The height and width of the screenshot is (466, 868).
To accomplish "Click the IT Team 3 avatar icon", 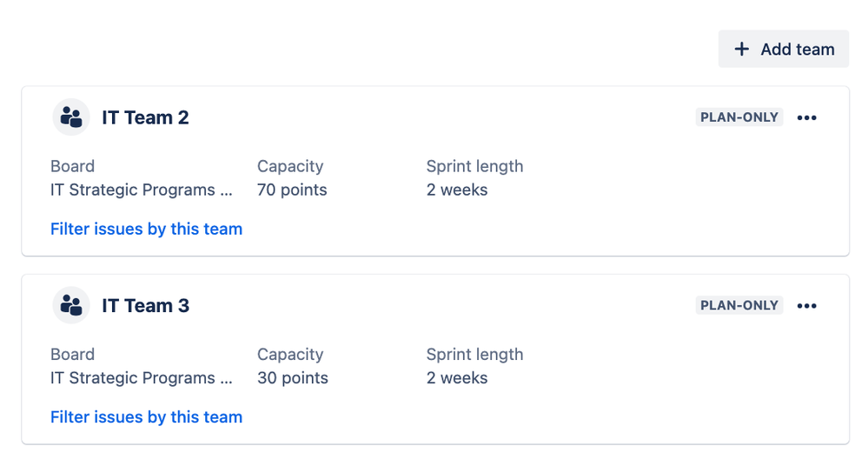I will pyautogui.click(x=71, y=305).
